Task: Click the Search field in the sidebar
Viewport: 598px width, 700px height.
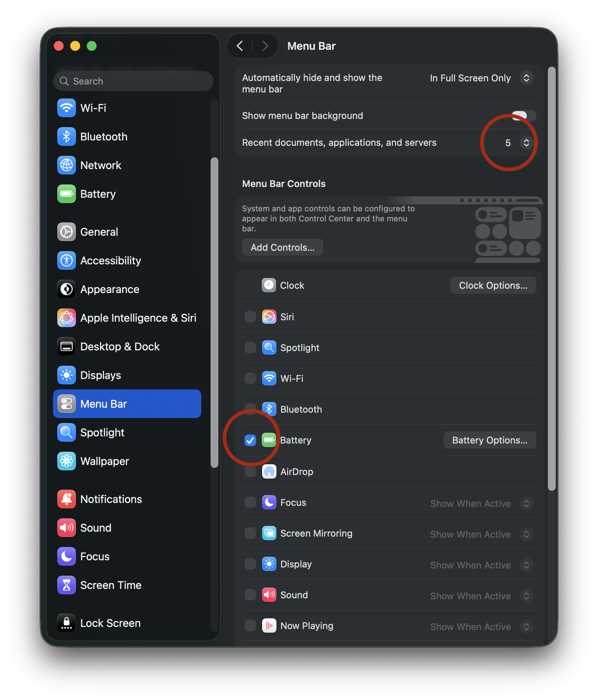Action: 133,81
